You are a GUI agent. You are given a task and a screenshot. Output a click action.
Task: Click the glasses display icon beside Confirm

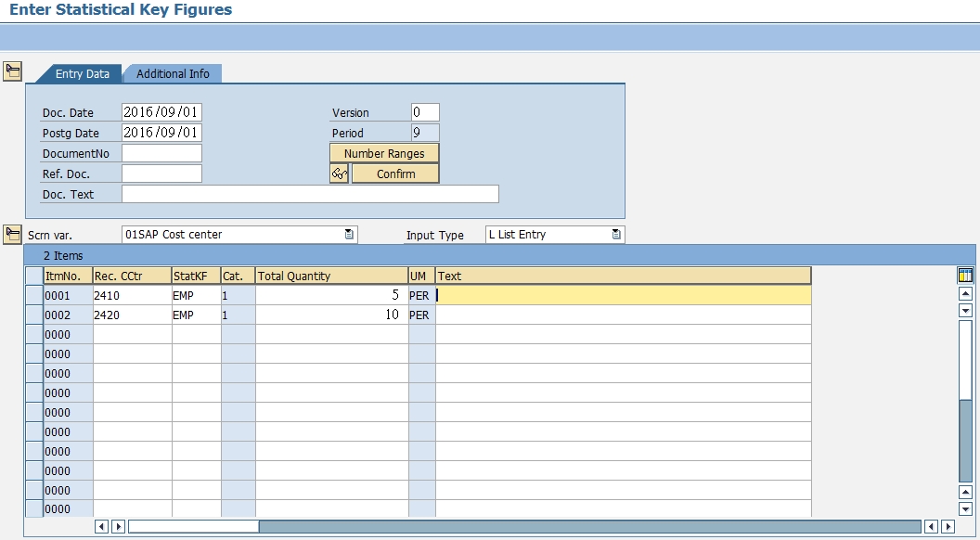pos(339,173)
